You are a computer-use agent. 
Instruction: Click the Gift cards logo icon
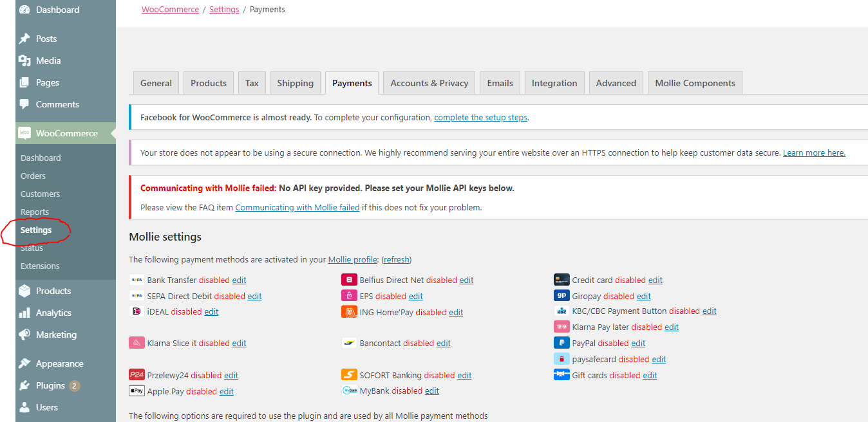click(x=561, y=375)
